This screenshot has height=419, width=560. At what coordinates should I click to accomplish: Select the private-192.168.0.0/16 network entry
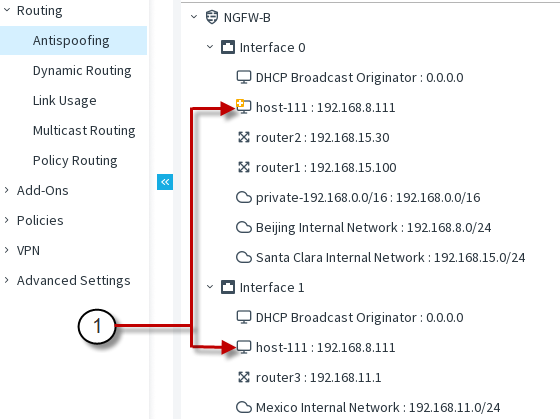click(358, 197)
